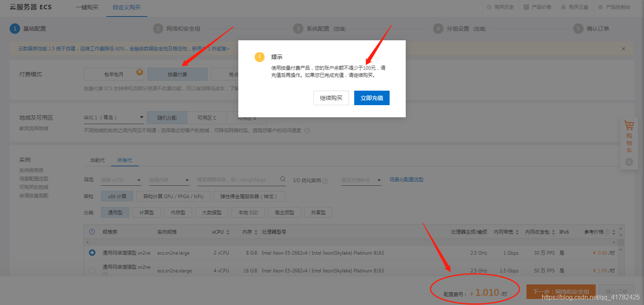The image size is (644, 305).
Task: Select 包年包月 payment mode
Action: point(114,74)
